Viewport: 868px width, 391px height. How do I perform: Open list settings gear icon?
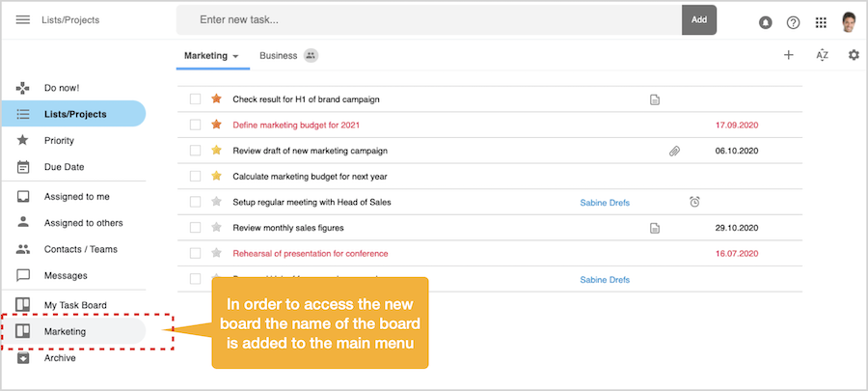click(854, 55)
